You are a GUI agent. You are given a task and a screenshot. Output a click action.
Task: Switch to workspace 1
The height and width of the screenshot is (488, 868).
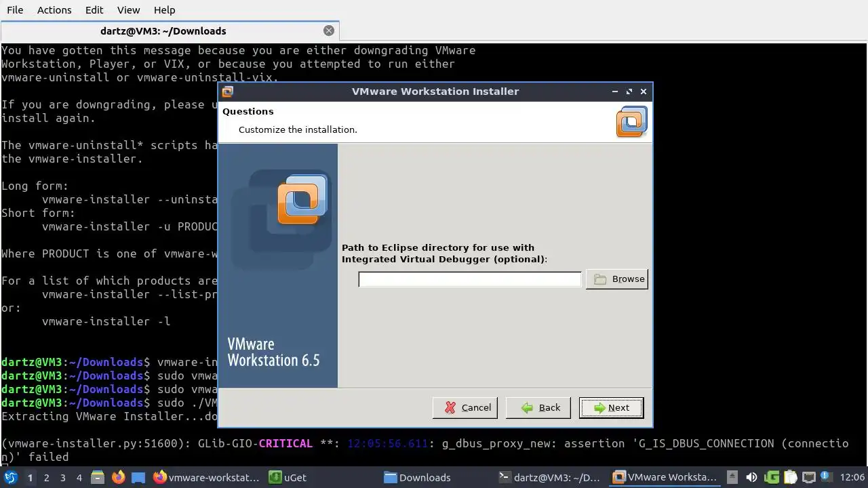point(30,478)
